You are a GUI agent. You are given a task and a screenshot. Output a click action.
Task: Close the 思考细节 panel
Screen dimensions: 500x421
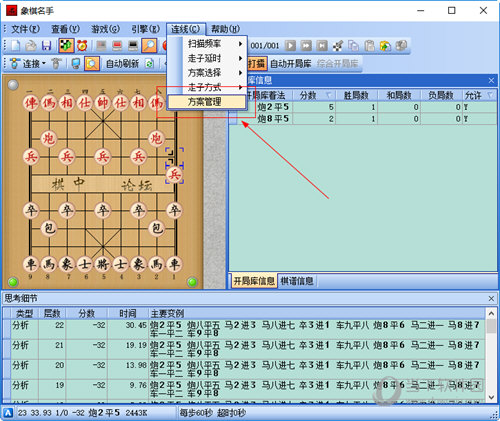[491, 298]
